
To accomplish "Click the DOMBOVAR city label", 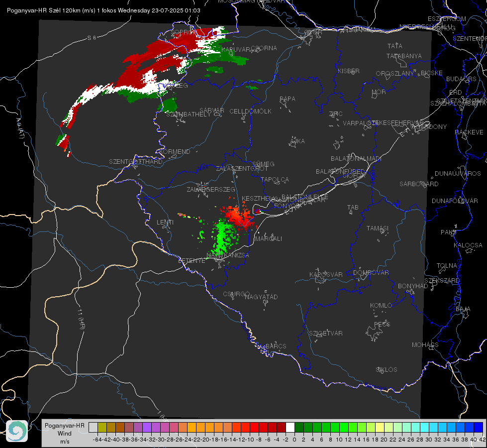I will 371,273.
